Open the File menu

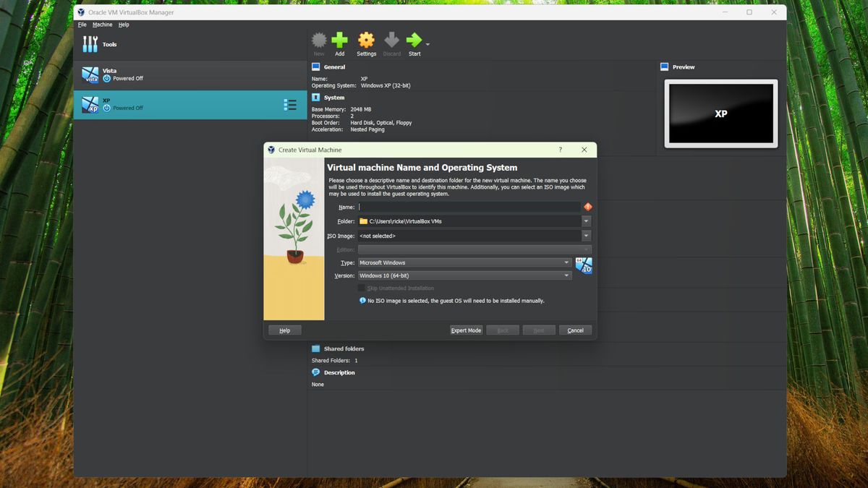tap(82, 24)
